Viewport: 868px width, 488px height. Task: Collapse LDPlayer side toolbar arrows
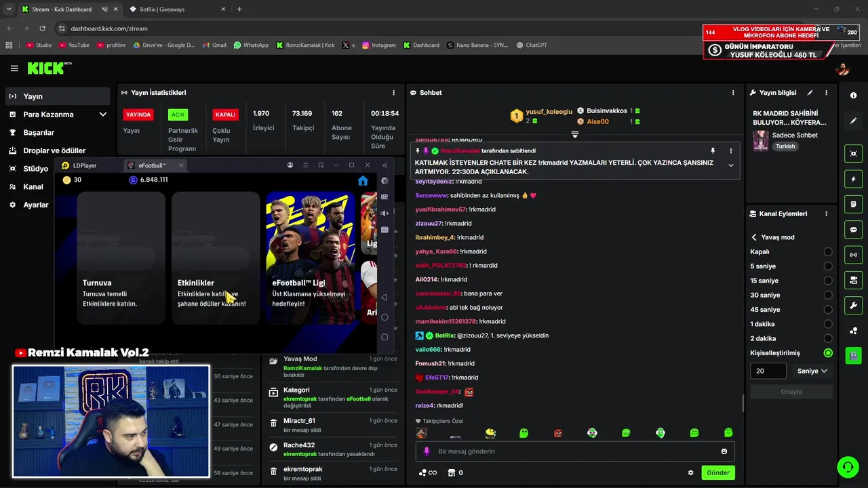click(384, 165)
